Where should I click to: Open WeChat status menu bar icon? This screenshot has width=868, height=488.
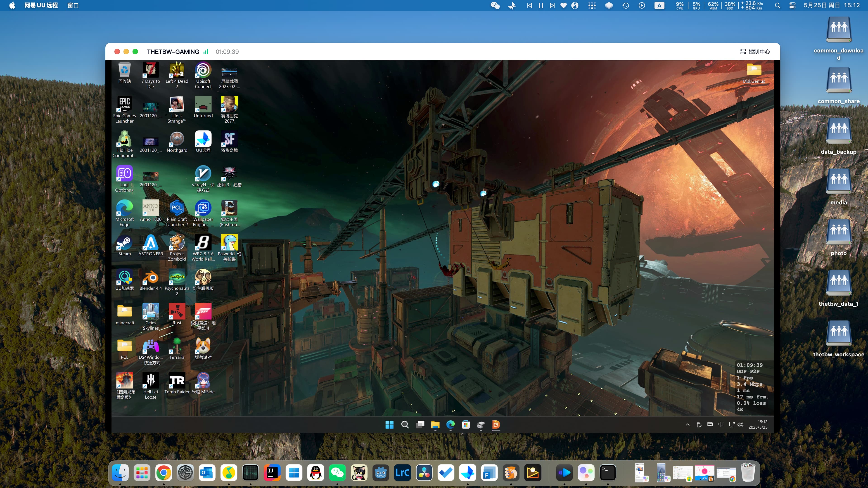pos(495,5)
